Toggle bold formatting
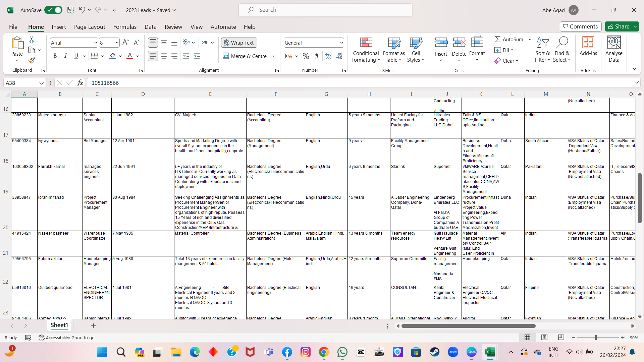The image size is (644, 362). [x=55, y=56]
